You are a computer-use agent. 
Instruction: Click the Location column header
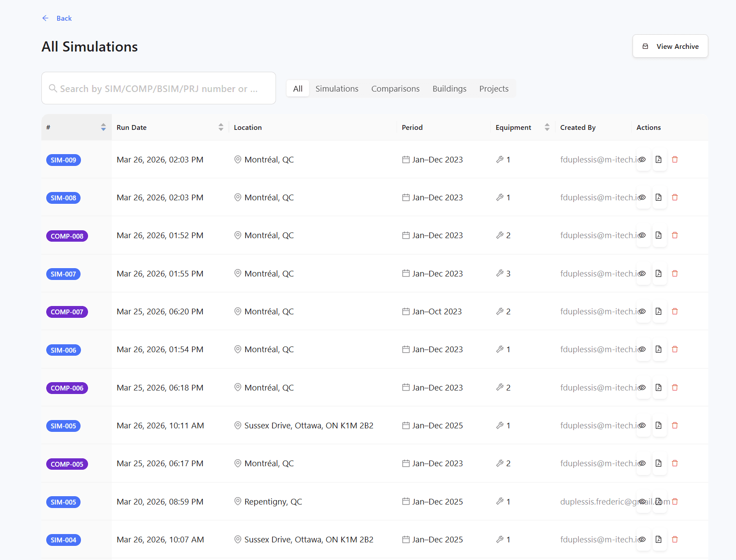248,127
